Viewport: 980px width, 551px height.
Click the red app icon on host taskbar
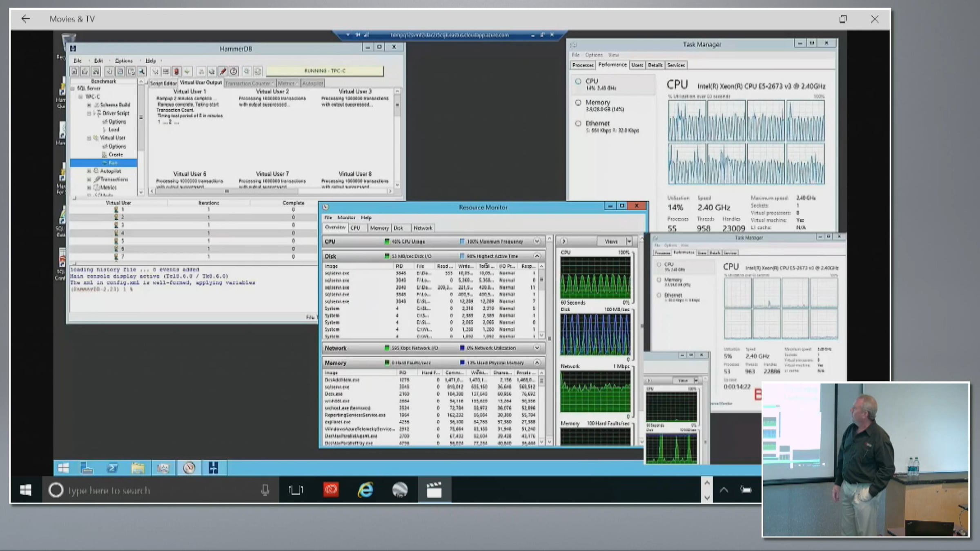click(x=331, y=490)
